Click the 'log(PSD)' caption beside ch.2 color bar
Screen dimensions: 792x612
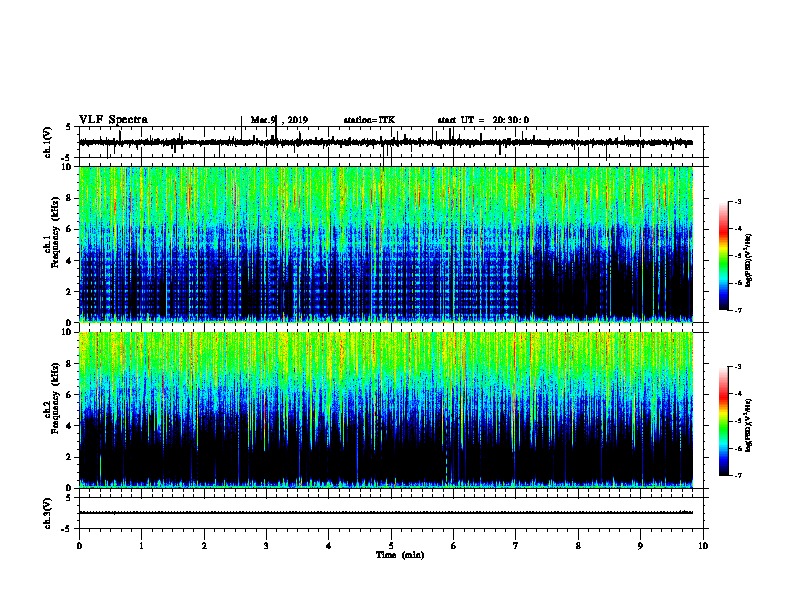coord(748,425)
